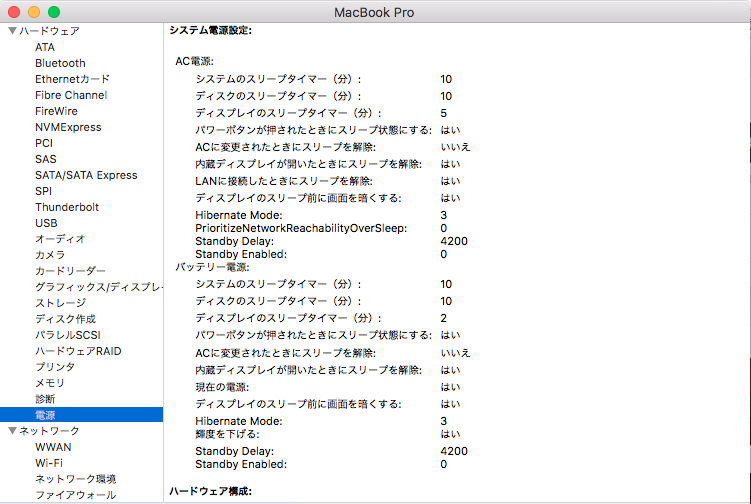Minimize the MacBook Pro window

point(34,12)
